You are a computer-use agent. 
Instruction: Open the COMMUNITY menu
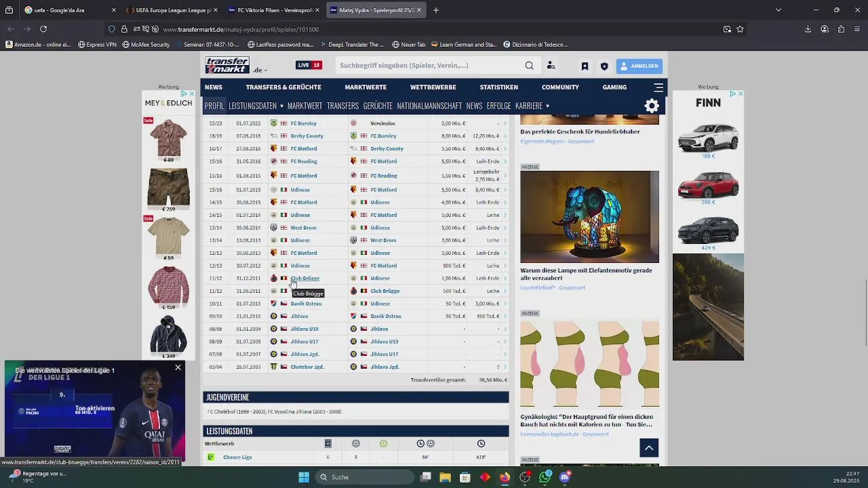pyautogui.click(x=560, y=87)
